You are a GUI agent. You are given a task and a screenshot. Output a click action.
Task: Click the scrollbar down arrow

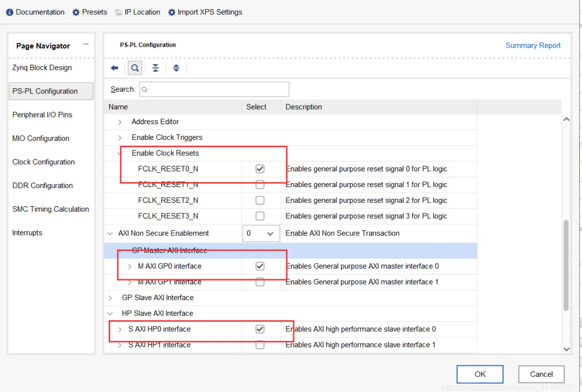coord(566,349)
